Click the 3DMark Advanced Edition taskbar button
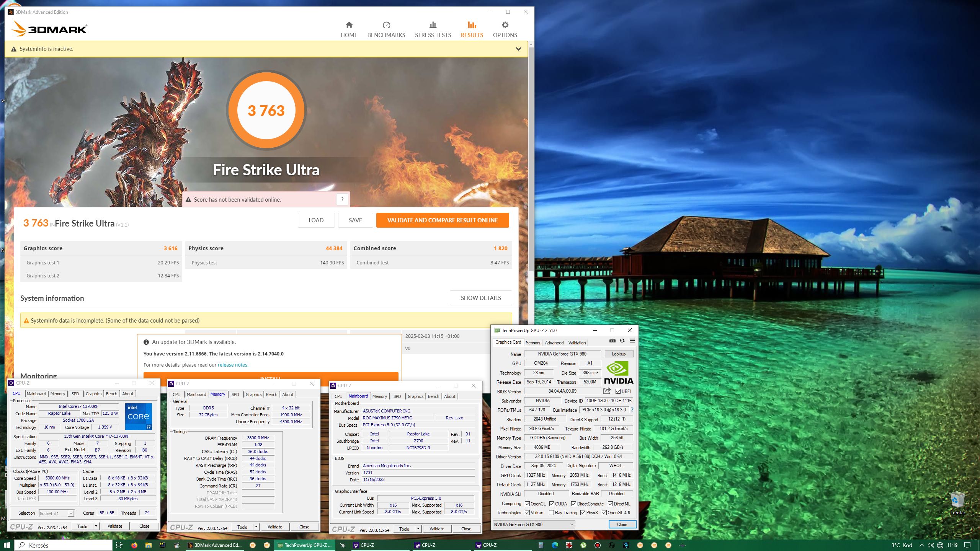 (215, 545)
